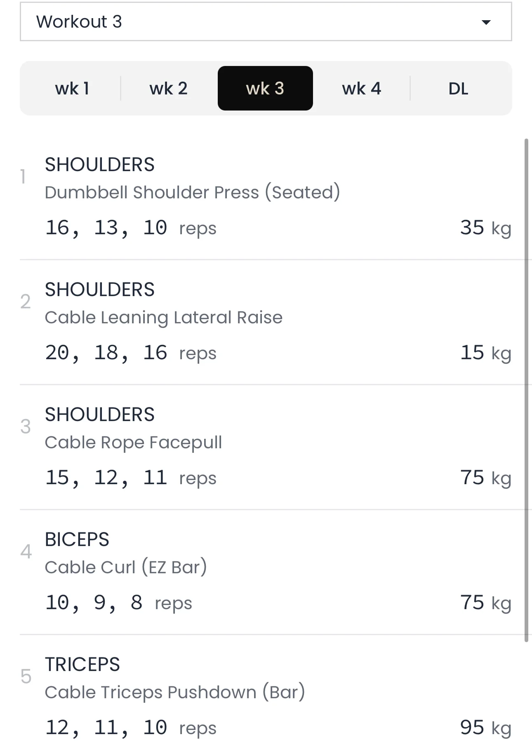The image size is (532, 756).
Task: Switch to the wk 2 tab
Action: click(x=168, y=89)
